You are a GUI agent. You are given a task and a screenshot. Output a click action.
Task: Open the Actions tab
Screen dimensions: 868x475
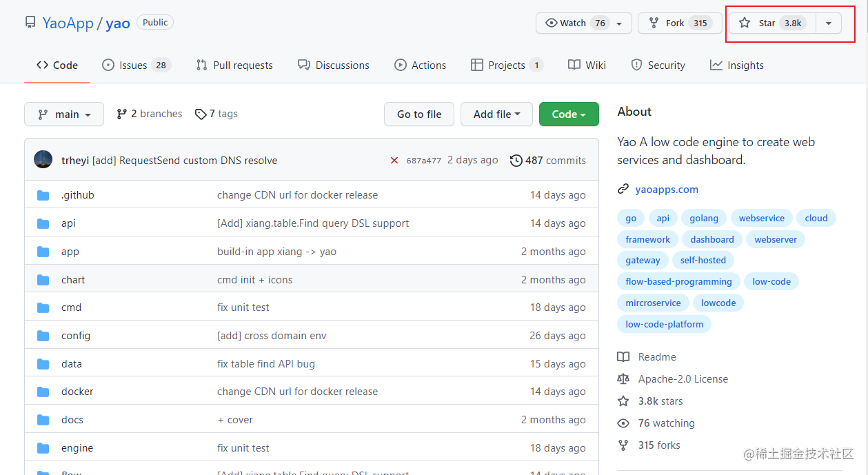tap(421, 65)
